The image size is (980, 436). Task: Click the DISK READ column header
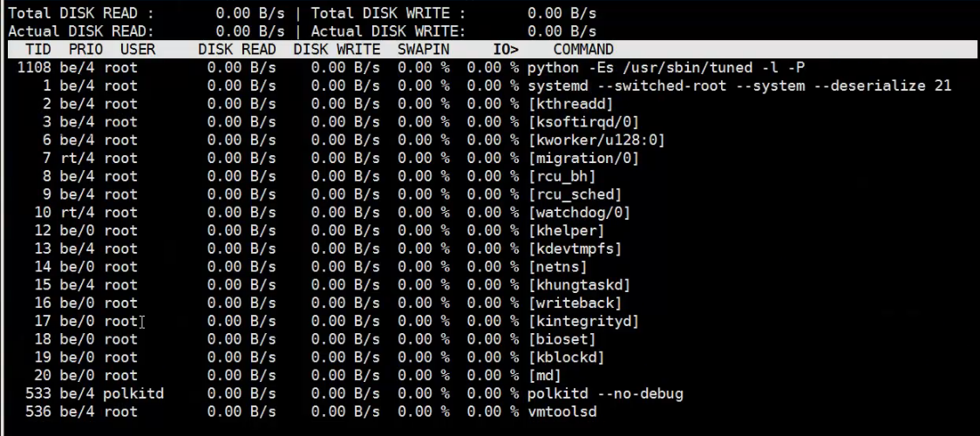coord(237,50)
